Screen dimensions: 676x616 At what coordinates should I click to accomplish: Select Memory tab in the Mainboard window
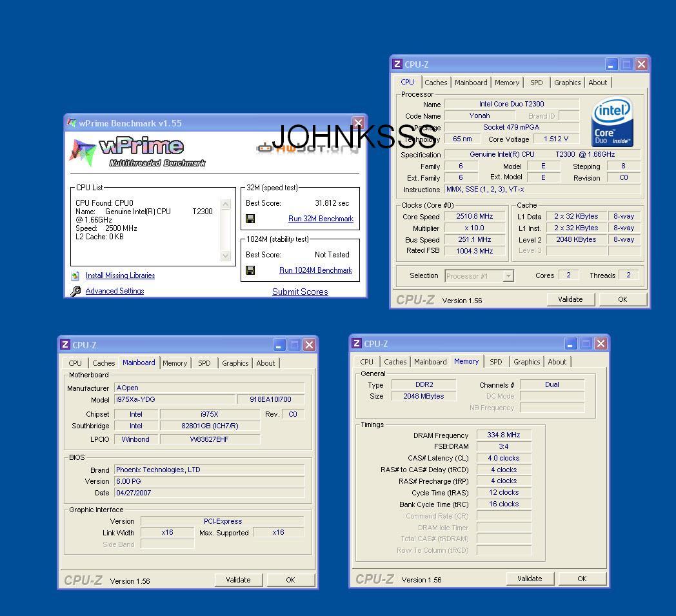coord(175,363)
